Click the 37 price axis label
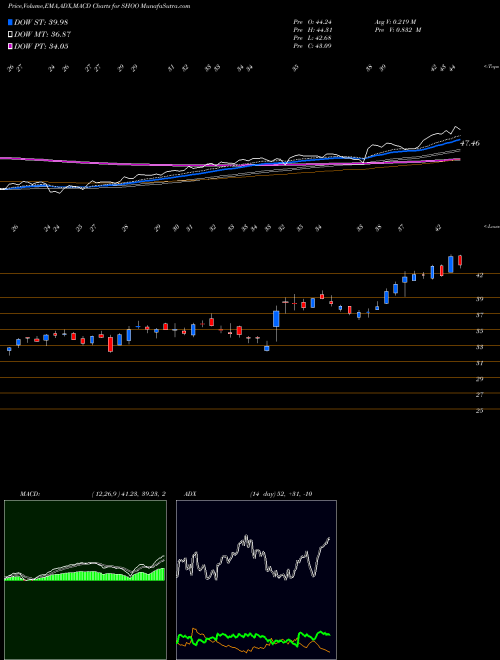Screen dimensions: 500x660 [x=479, y=315]
